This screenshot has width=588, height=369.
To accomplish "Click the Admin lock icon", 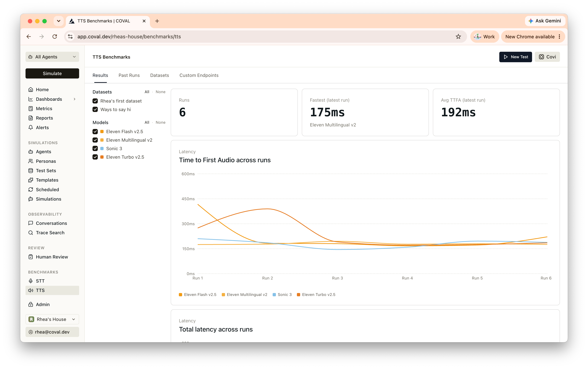I will (x=31, y=304).
